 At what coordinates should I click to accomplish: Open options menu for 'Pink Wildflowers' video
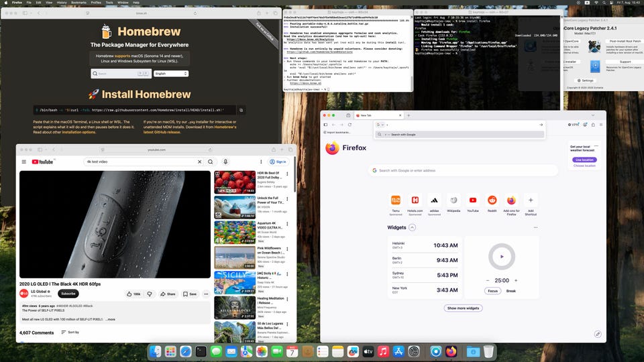coord(287,249)
